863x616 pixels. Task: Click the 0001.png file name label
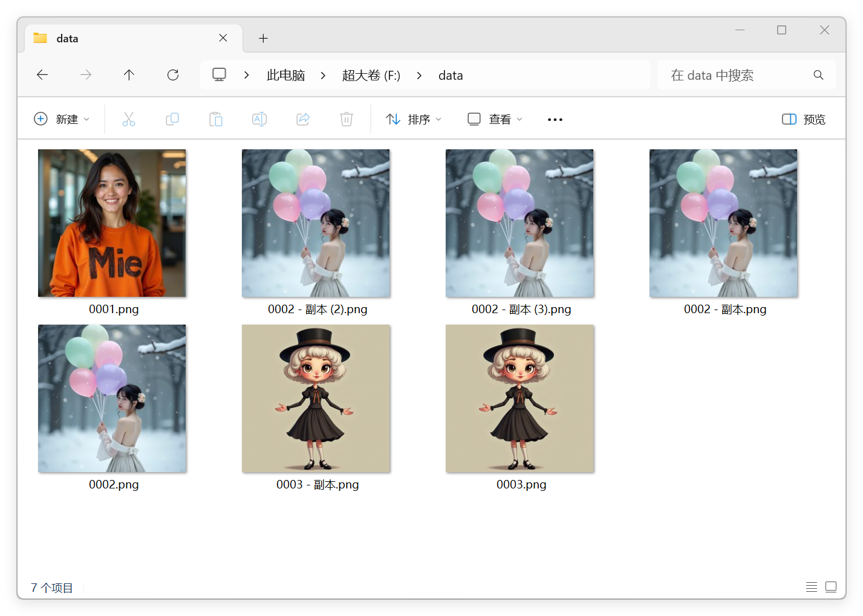point(114,309)
